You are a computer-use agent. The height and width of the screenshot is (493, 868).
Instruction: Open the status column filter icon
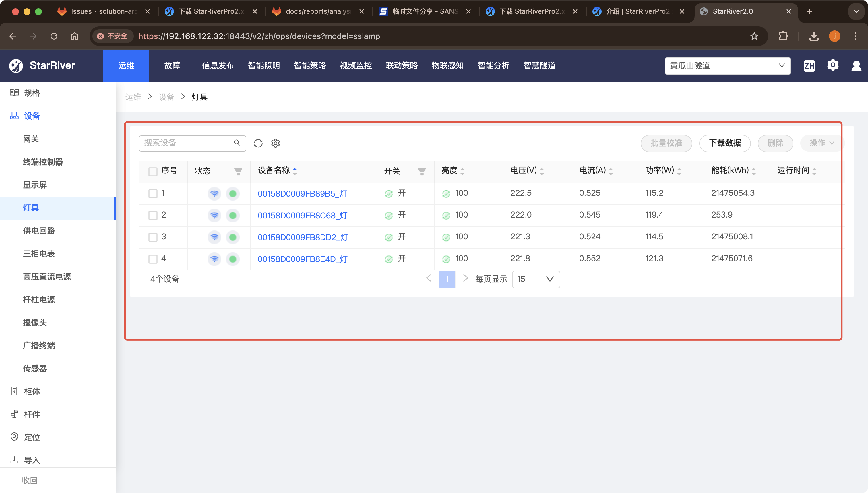[238, 171]
